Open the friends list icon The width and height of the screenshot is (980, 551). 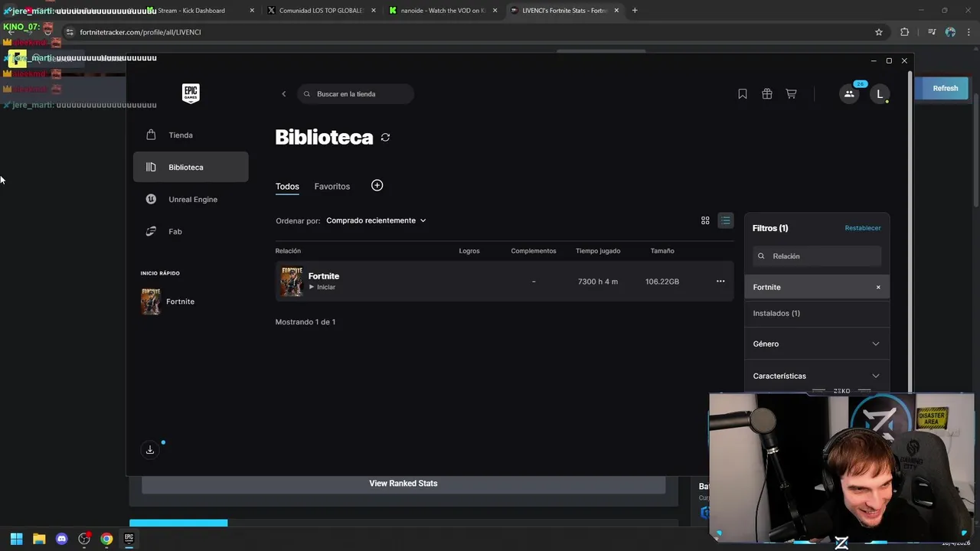[x=849, y=94]
